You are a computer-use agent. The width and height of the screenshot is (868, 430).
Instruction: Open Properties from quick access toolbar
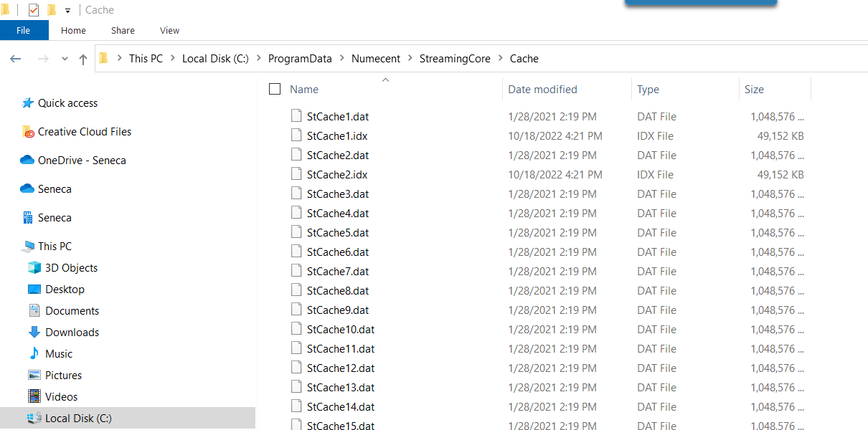[33, 10]
